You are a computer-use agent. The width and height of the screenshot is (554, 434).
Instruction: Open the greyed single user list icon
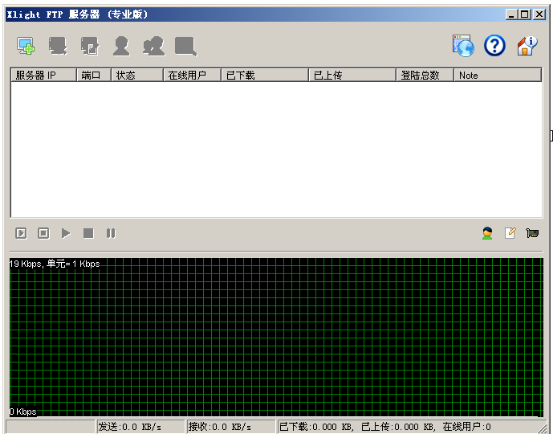[x=121, y=46]
